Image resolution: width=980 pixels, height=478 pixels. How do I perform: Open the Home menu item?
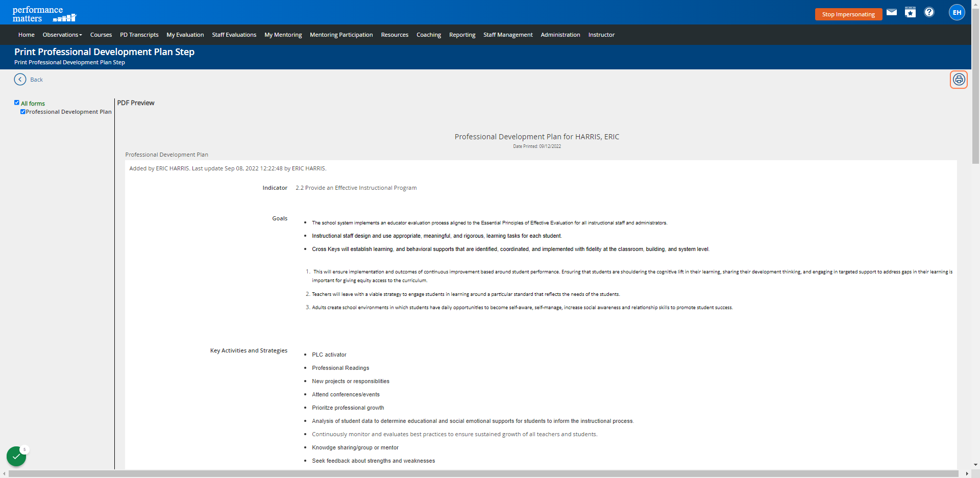[27, 35]
